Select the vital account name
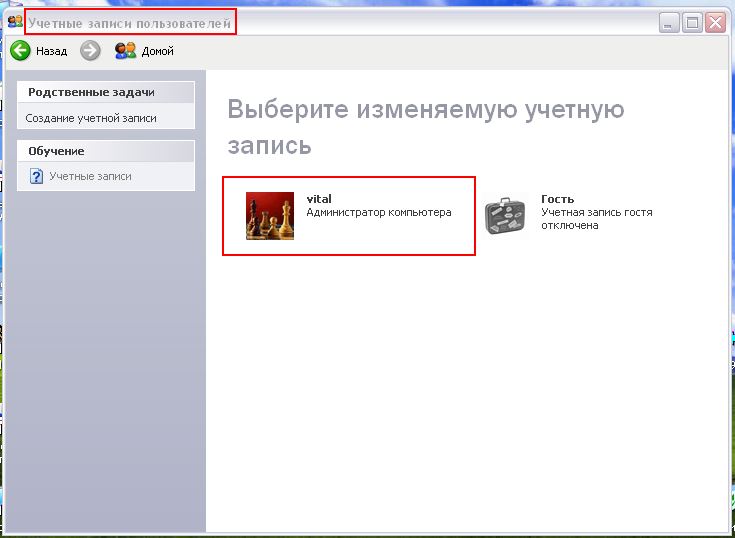 319,199
